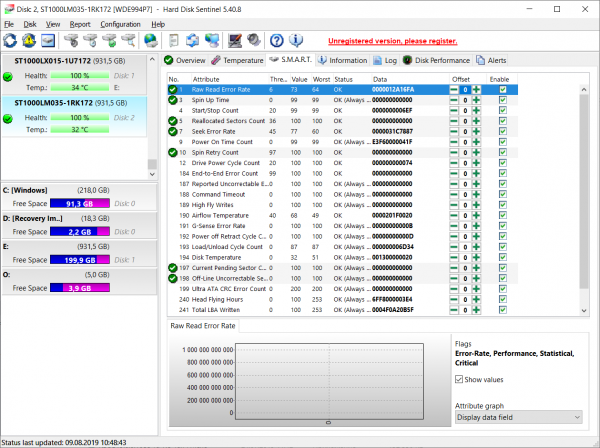
Task: Click the Unregistered version, please register link
Action: (392, 40)
